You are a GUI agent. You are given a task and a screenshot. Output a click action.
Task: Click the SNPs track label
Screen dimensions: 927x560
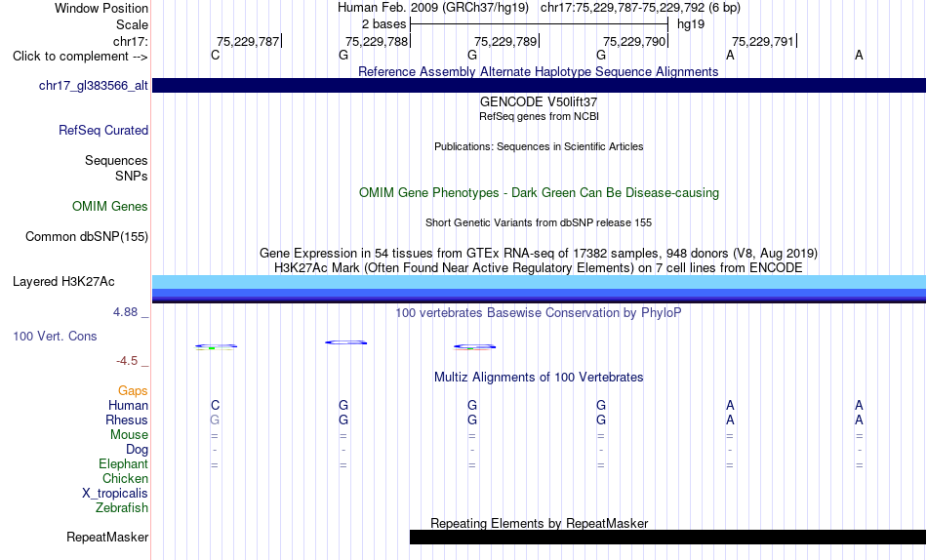pos(132,176)
